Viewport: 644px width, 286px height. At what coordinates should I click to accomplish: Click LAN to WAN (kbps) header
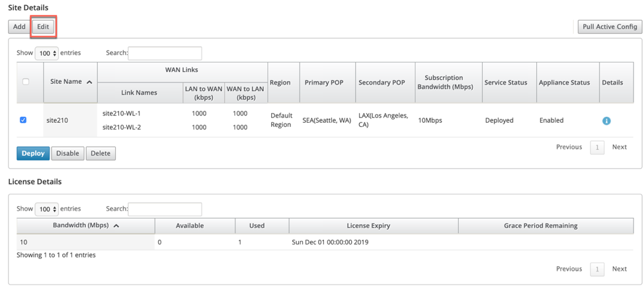click(203, 92)
